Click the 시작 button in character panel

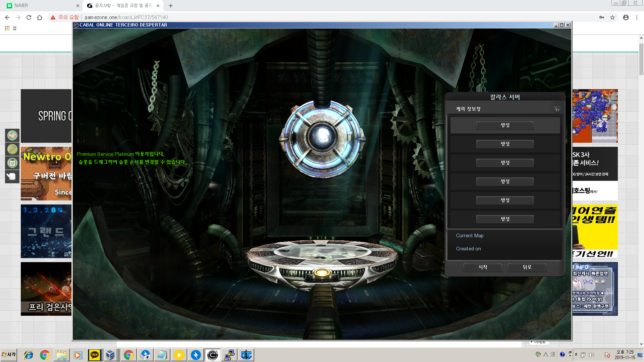[x=483, y=267]
